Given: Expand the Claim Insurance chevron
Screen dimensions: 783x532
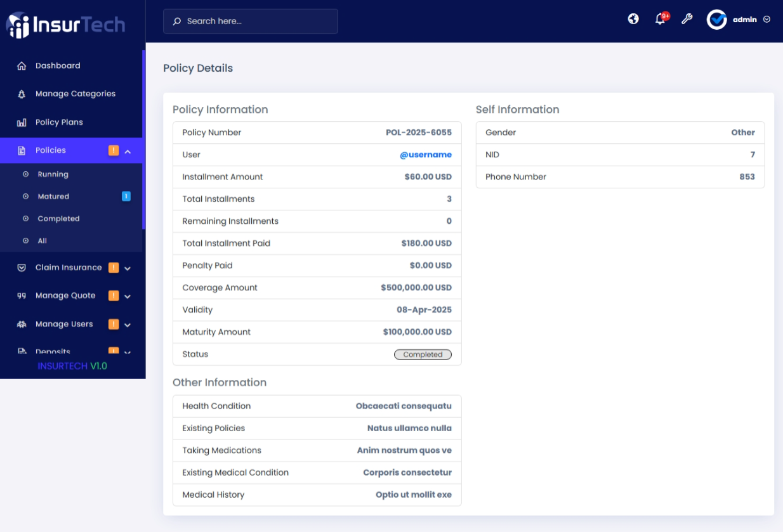Looking at the screenshot, I should pyautogui.click(x=128, y=268).
